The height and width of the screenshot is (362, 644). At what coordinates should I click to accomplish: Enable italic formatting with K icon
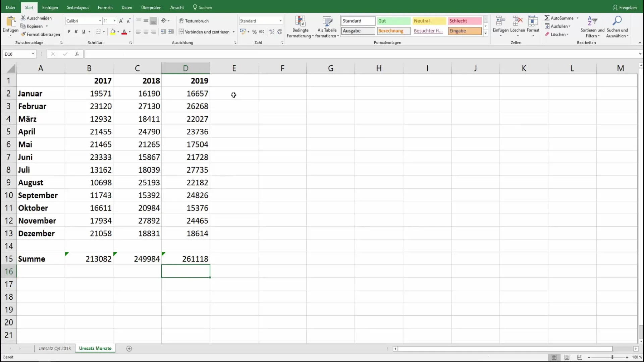[x=76, y=32]
